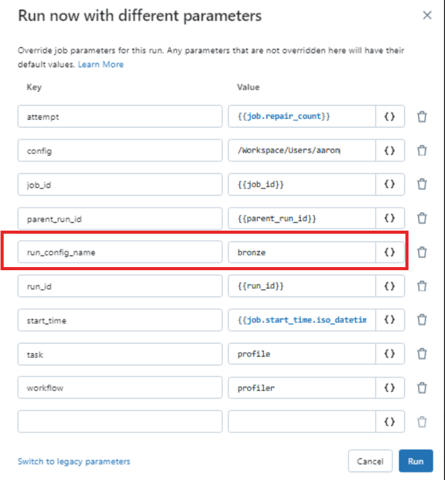Remove the run_config_name parameter with trash icon

pyautogui.click(x=422, y=252)
